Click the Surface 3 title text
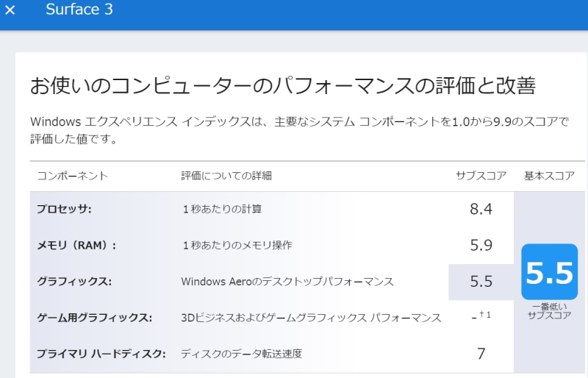 (x=79, y=10)
